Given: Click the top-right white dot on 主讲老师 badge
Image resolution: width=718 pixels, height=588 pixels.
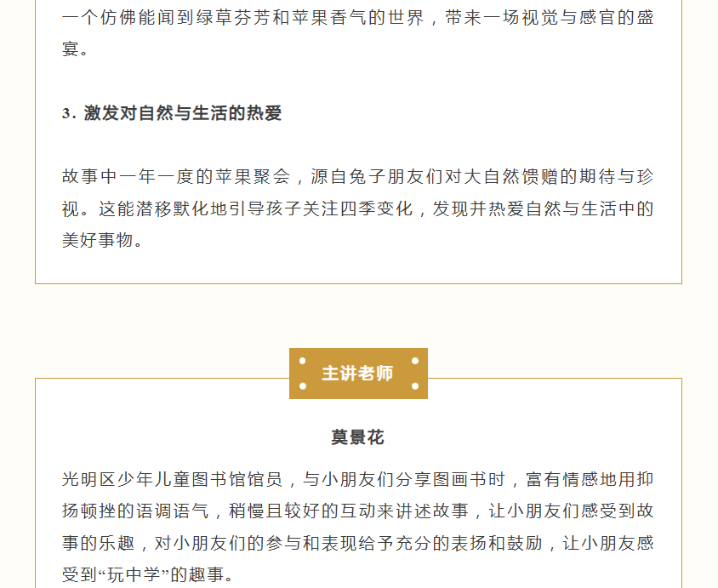Looking at the screenshot, I should [415, 361].
